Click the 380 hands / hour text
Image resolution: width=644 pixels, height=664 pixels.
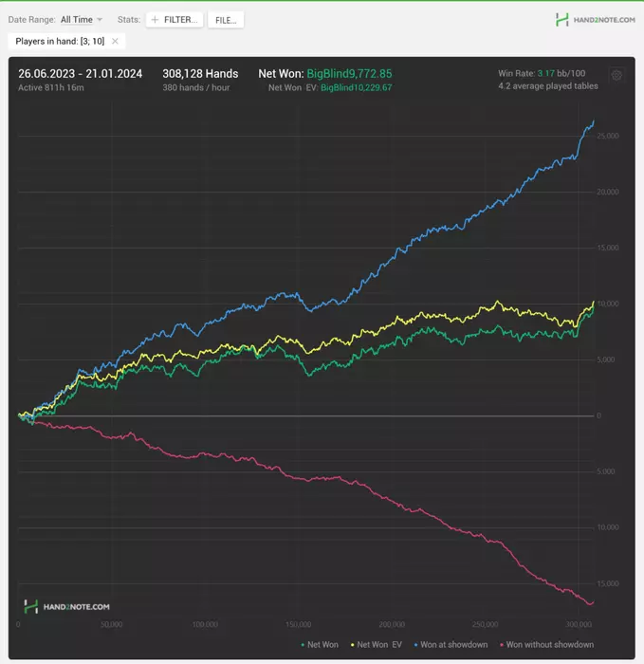pyautogui.click(x=196, y=87)
